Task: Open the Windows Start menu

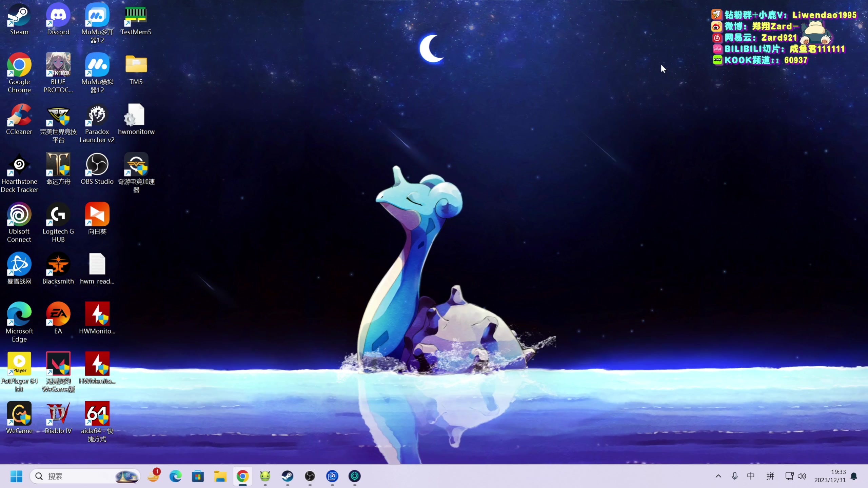Action: tap(16, 476)
